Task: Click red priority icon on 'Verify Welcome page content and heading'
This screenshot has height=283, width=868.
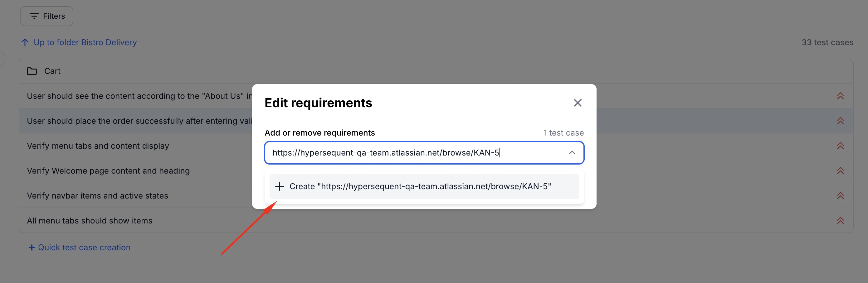Action: pyautogui.click(x=841, y=170)
